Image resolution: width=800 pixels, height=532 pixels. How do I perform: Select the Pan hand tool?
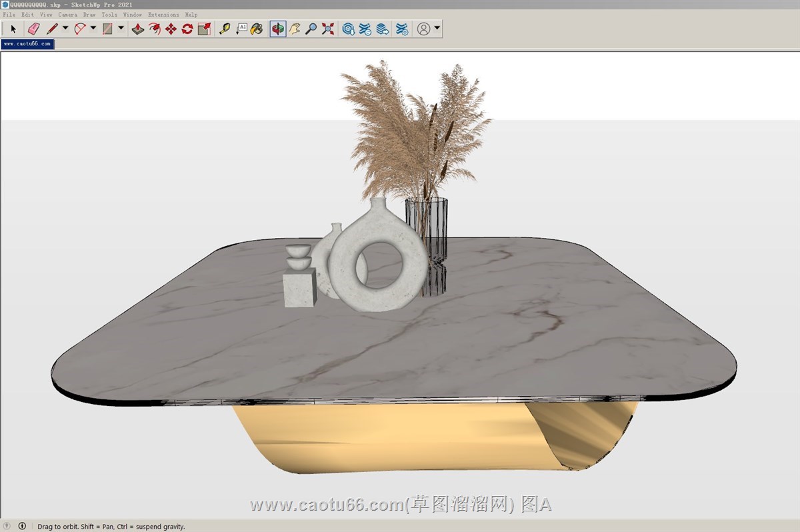tap(295, 29)
